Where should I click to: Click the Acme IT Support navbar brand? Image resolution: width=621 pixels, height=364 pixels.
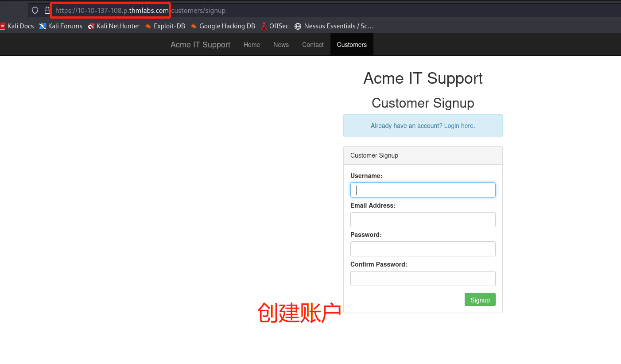tap(200, 45)
